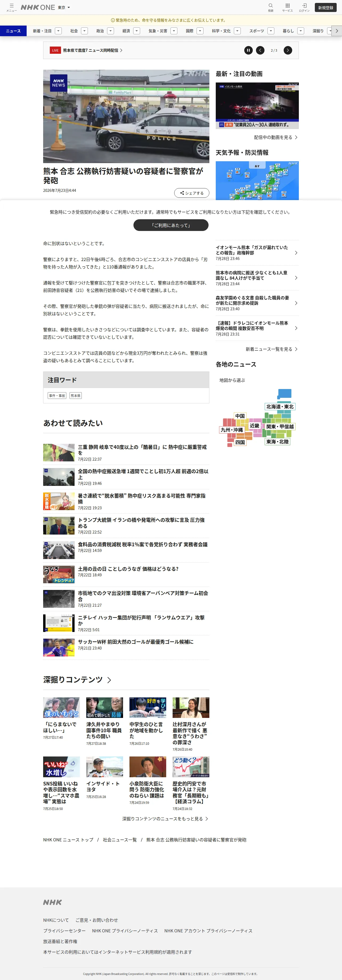Expand the 気象・災害 category dropdown

point(174,31)
